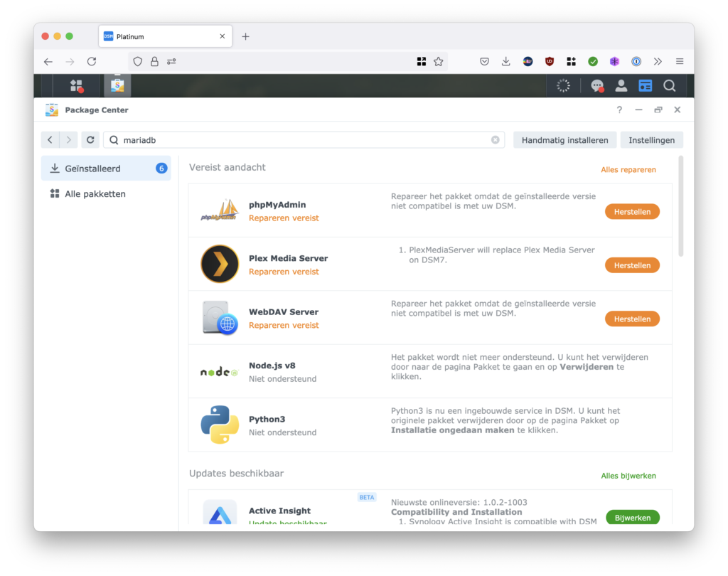Click the Updates beschikbaar section heading
728x576 pixels.
click(x=236, y=474)
